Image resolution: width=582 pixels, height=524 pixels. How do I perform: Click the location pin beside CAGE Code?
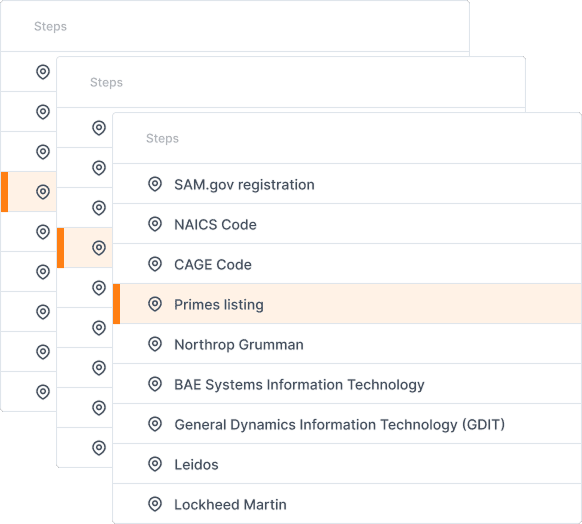155,264
